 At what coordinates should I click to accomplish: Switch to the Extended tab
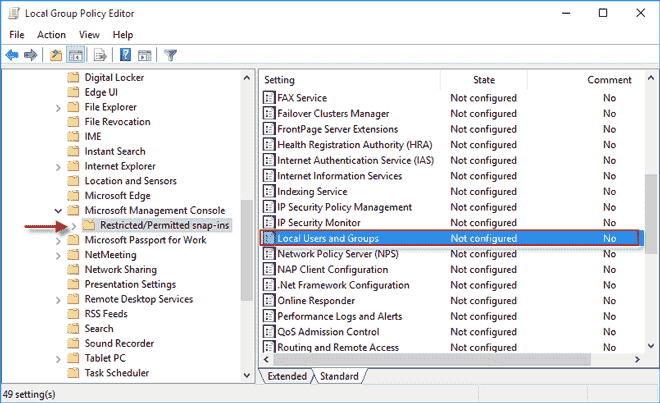[287, 376]
